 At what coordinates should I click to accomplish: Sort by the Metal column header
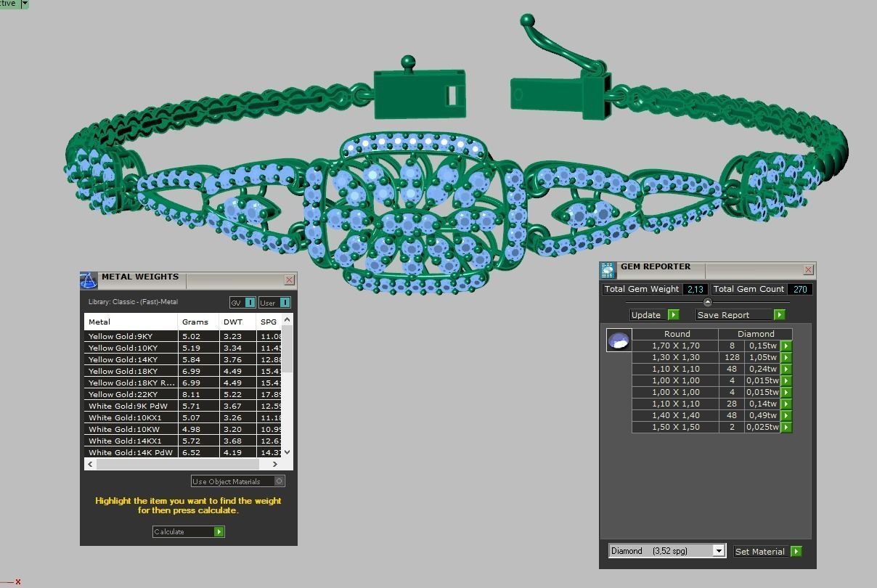(131, 322)
